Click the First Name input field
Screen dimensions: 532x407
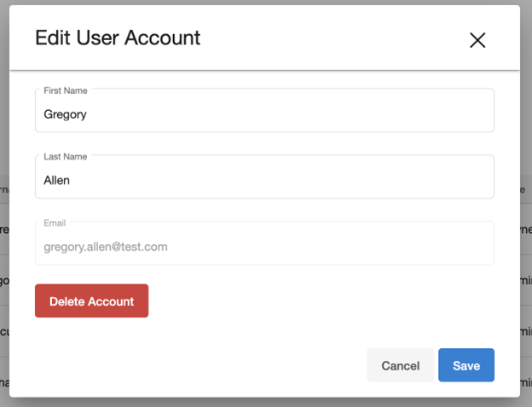[x=264, y=113]
